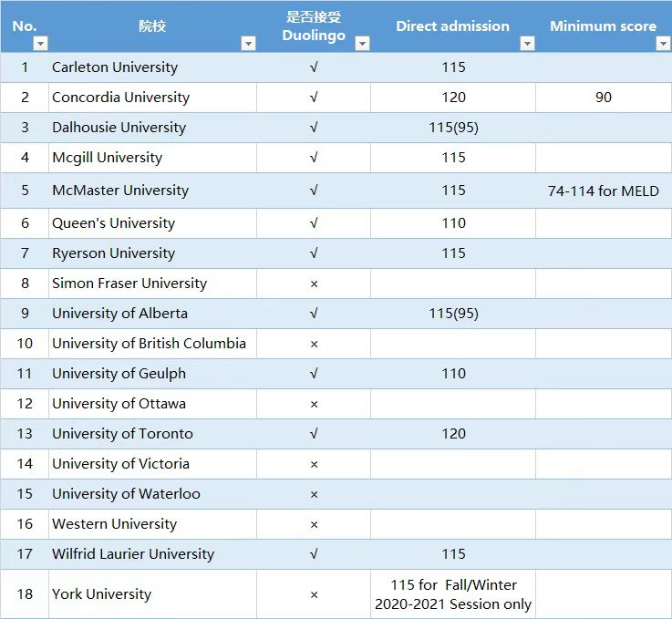
Task: Select the 'Direct admission' header cell
Action: pyautogui.click(x=453, y=26)
